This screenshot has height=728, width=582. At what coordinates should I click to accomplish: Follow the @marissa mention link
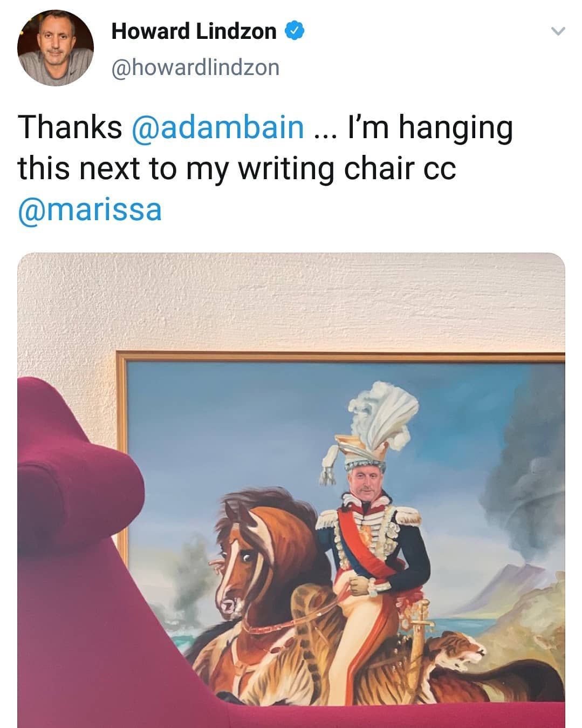[x=90, y=209]
